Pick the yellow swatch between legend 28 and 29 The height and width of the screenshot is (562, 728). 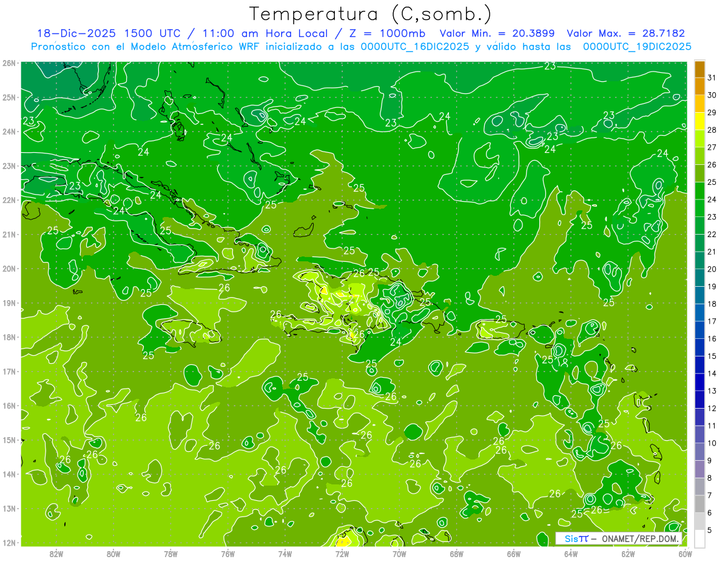click(699, 122)
